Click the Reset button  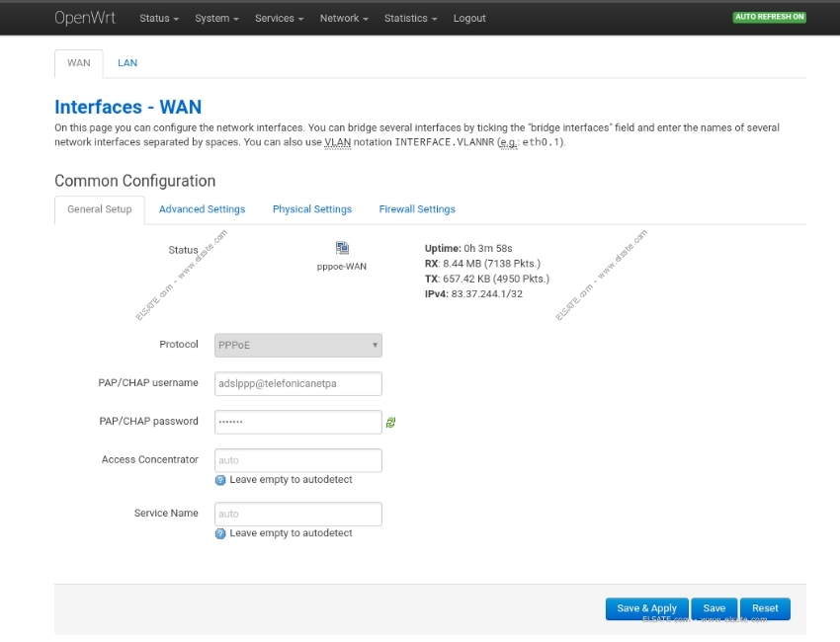click(x=765, y=608)
